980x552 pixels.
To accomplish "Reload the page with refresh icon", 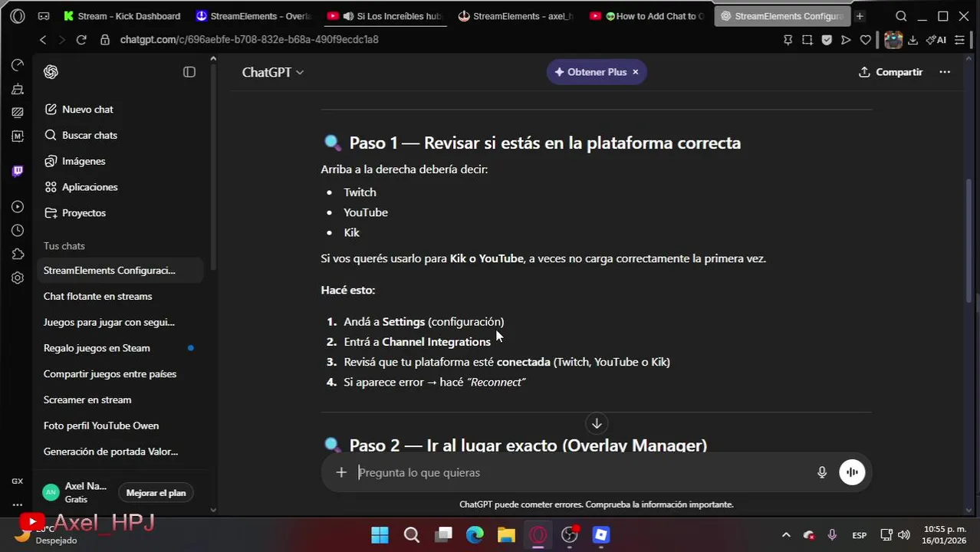I will coord(81,40).
